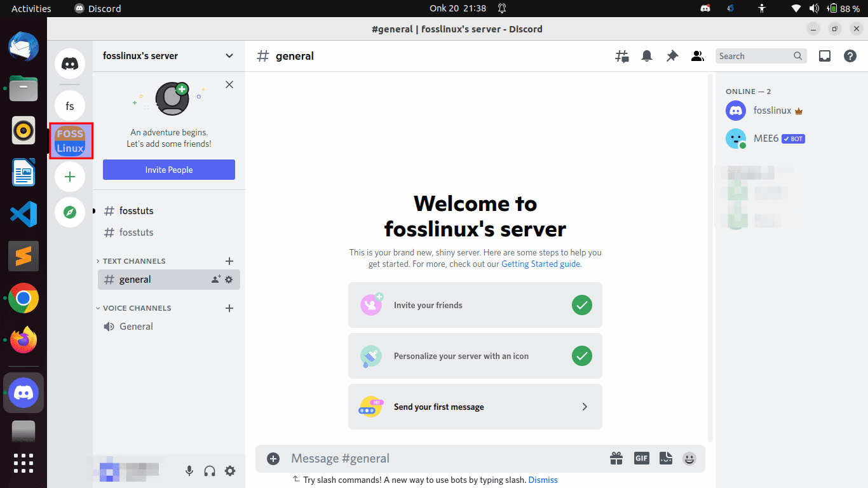Launch Visual Studio Code from dock
Viewport: 868px width, 488px height.
(x=24, y=214)
